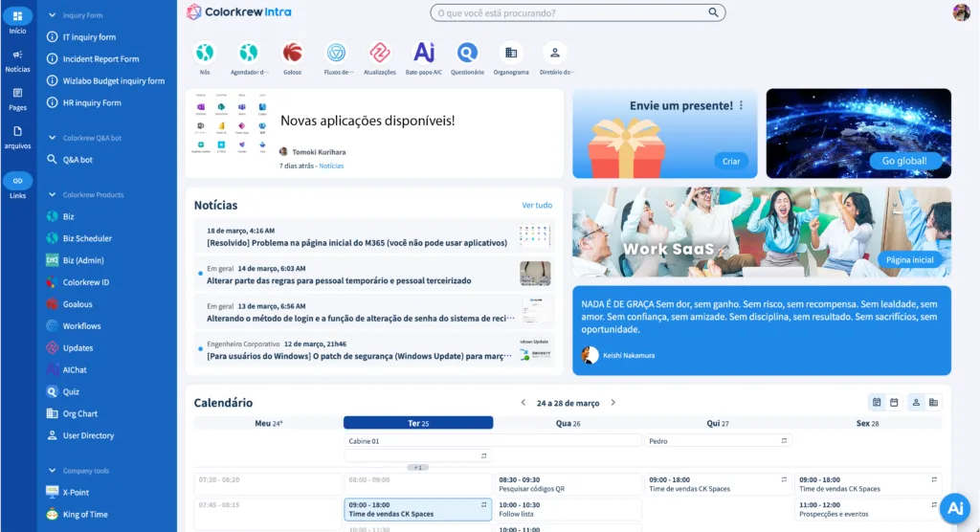Go to previous calendar week arrow
The height and width of the screenshot is (532, 980).
tap(523, 403)
